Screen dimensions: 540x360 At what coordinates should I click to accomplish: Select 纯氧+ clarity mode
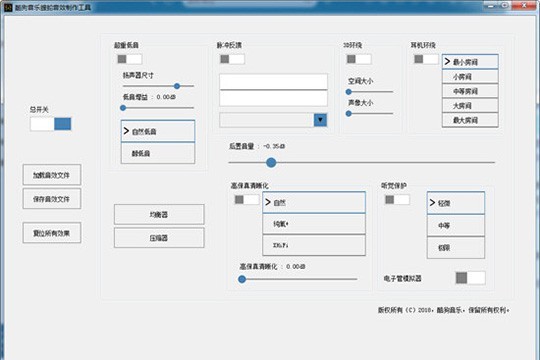click(314, 224)
